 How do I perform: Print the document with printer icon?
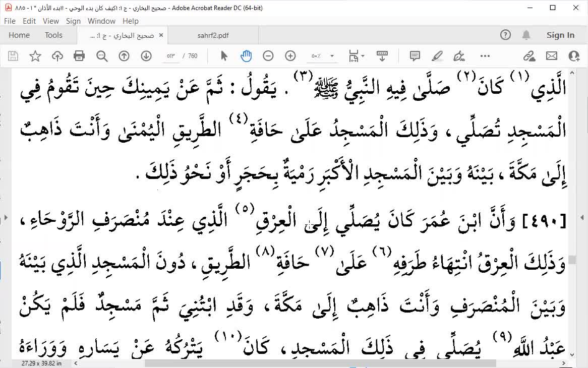(x=79, y=56)
